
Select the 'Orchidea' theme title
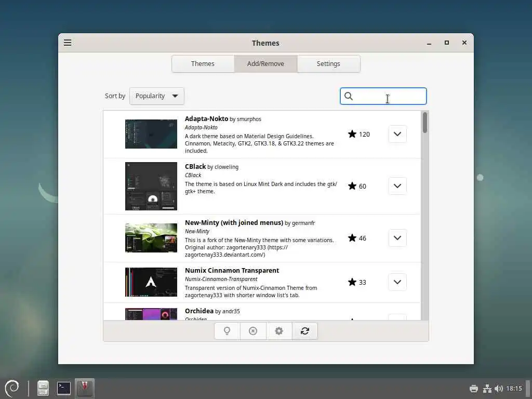pos(199,311)
